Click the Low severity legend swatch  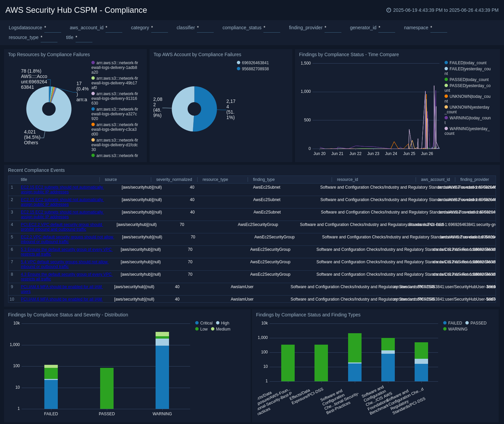(197, 329)
